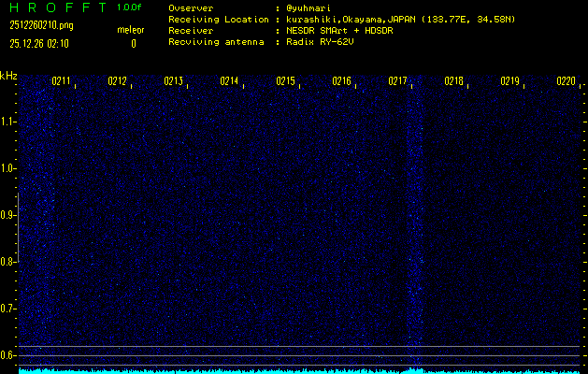Click the HROFFT title text
The height and width of the screenshot is (374, 588).
pyautogui.click(x=59, y=7)
